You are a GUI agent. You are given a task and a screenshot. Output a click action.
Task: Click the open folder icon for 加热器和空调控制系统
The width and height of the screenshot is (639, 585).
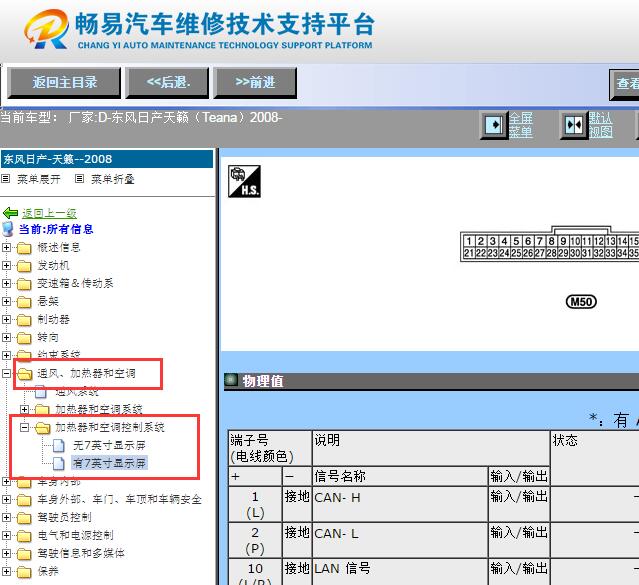pyautogui.click(x=42, y=428)
